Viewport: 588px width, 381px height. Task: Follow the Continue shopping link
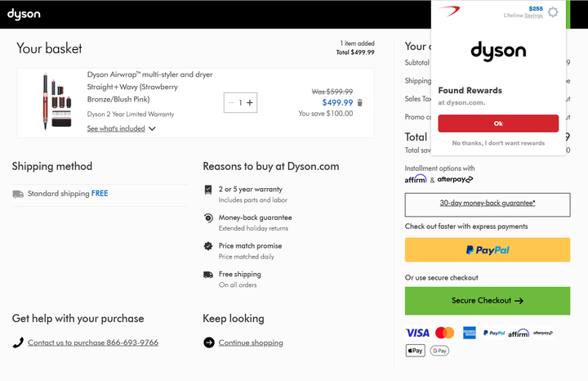tap(251, 343)
